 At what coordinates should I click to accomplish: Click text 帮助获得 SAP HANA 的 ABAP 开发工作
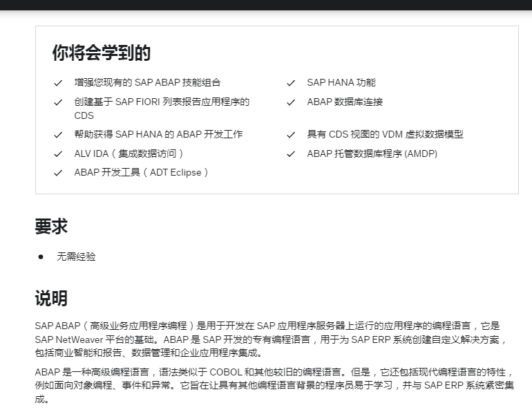(158, 134)
